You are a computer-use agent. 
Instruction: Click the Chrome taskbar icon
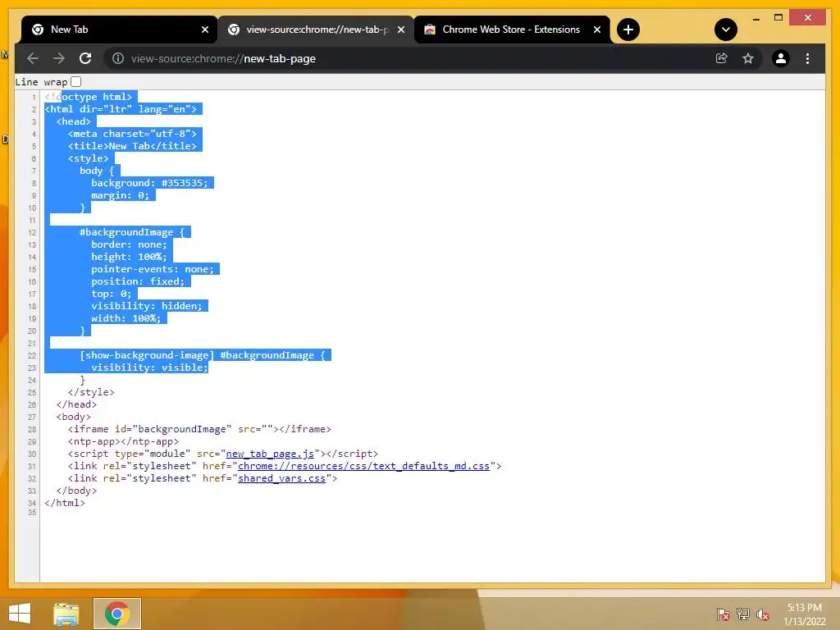pos(117,614)
